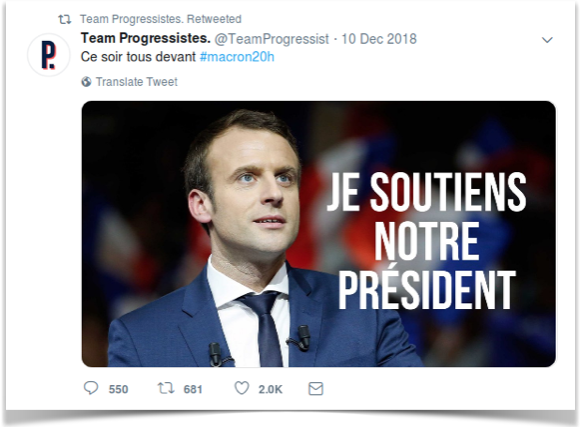The image size is (584, 427).
Task: Expand the tweet options chevron
Action: click(x=547, y=40)
